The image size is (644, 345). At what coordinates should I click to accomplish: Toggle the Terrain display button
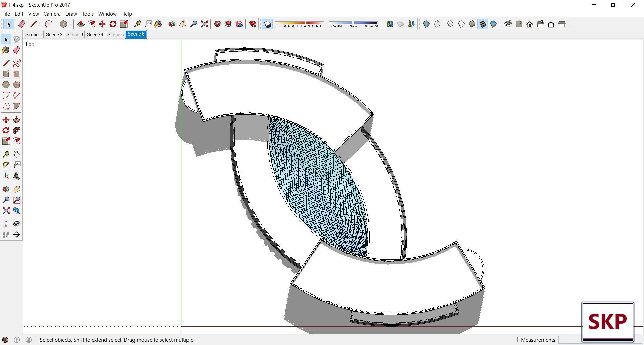click(x=401, y=24)
